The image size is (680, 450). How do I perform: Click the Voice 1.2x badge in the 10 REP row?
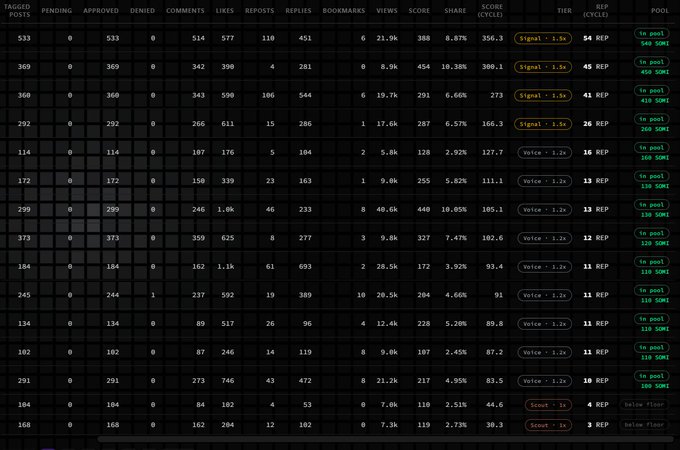(545, 381)
